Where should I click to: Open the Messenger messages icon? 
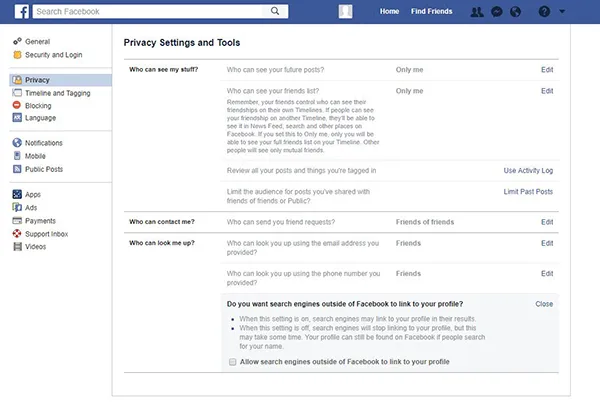click(496, 12)
